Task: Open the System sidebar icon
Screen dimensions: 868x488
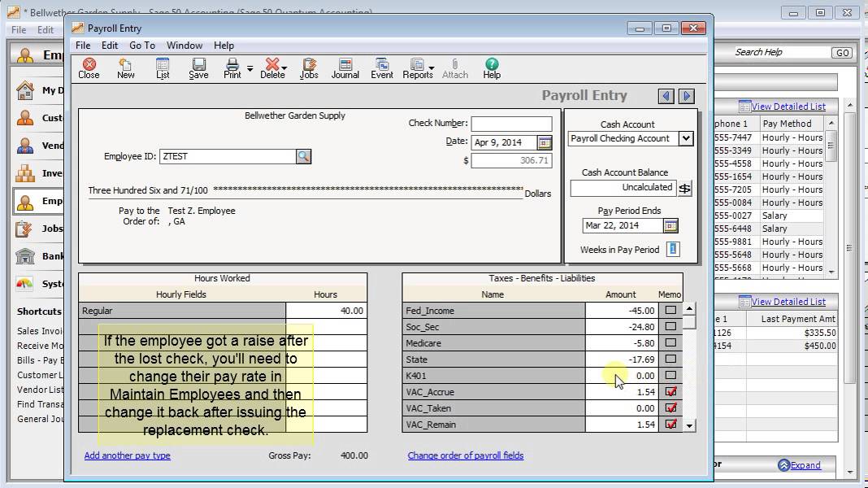Action: tap(25, 284)
